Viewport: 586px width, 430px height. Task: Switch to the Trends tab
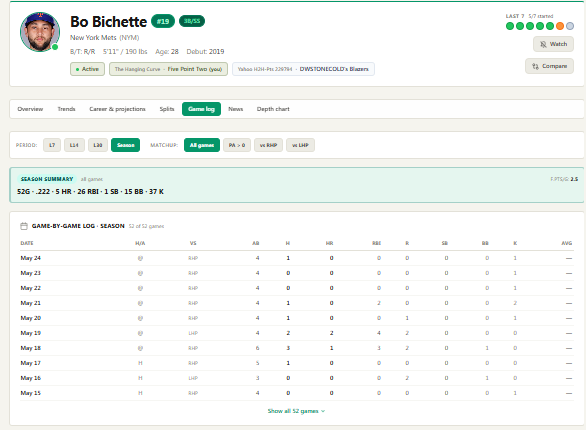(x=67, y=109)
